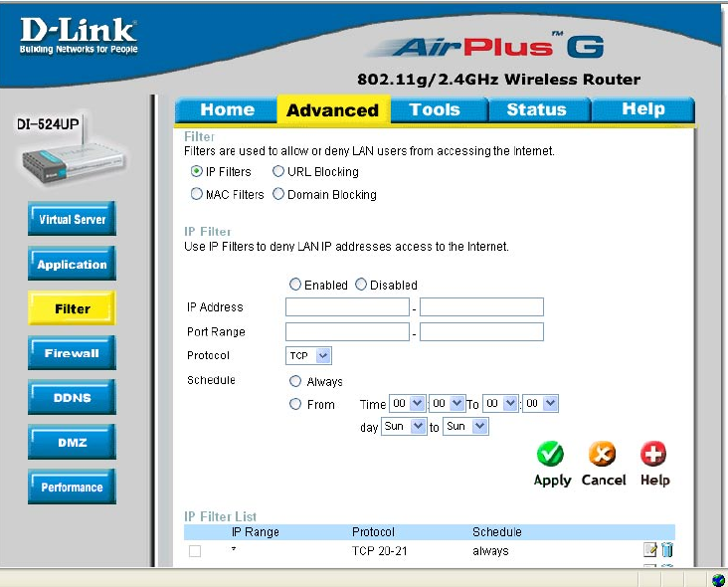Viewport: 728px width, 587px height.
Task: Open the DMZ settings page
Action: click(x=72, y=442)
